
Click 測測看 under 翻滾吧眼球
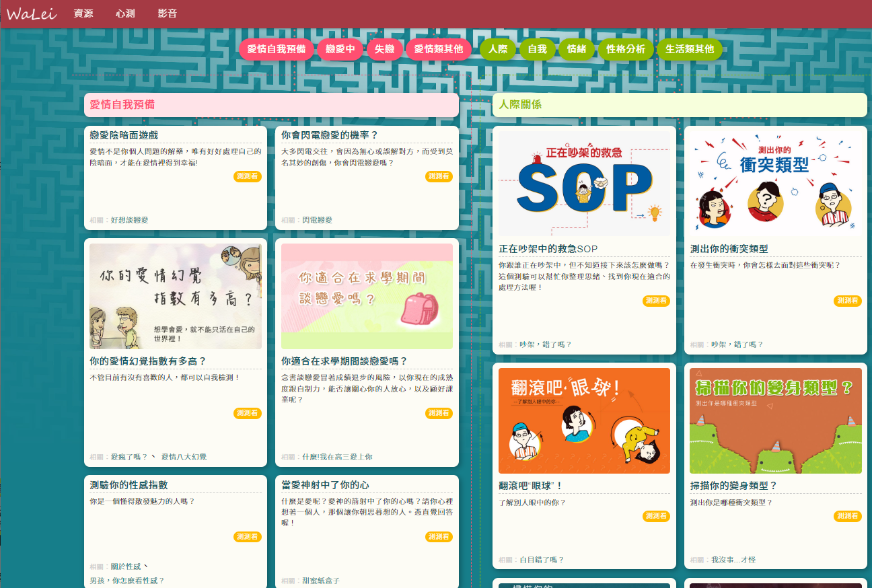[656, 516]
